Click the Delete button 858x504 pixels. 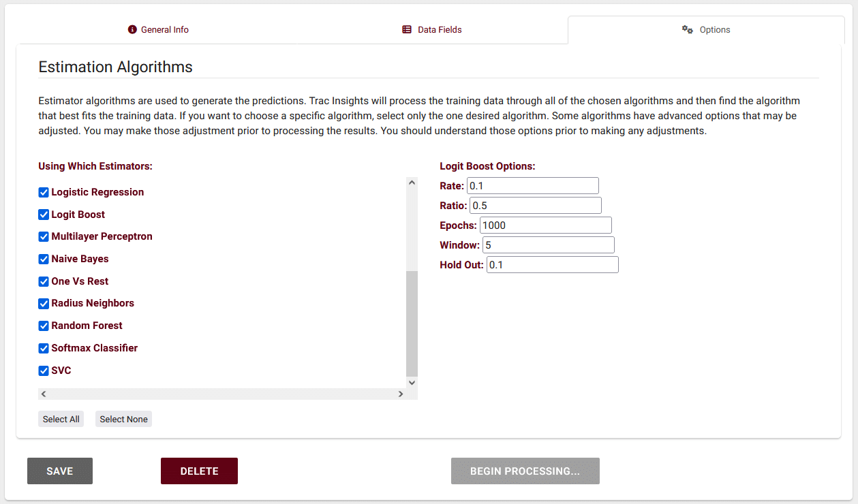pos(199,471)
